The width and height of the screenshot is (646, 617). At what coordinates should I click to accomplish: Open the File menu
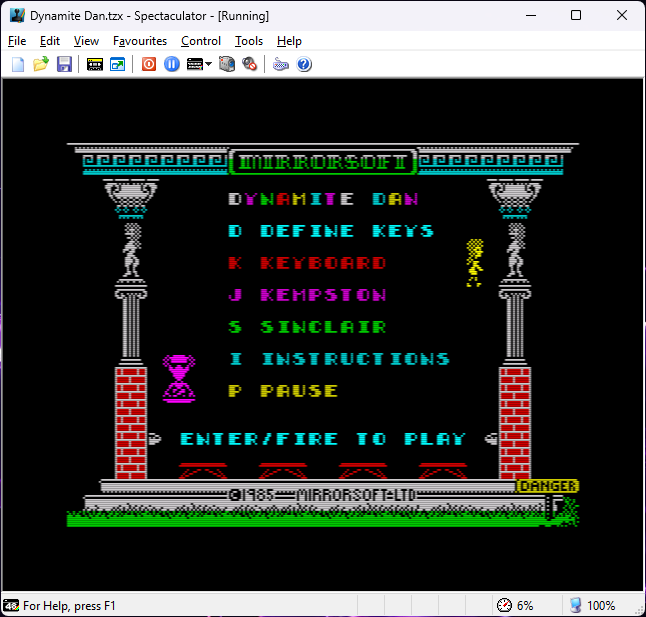click(17, 41)
